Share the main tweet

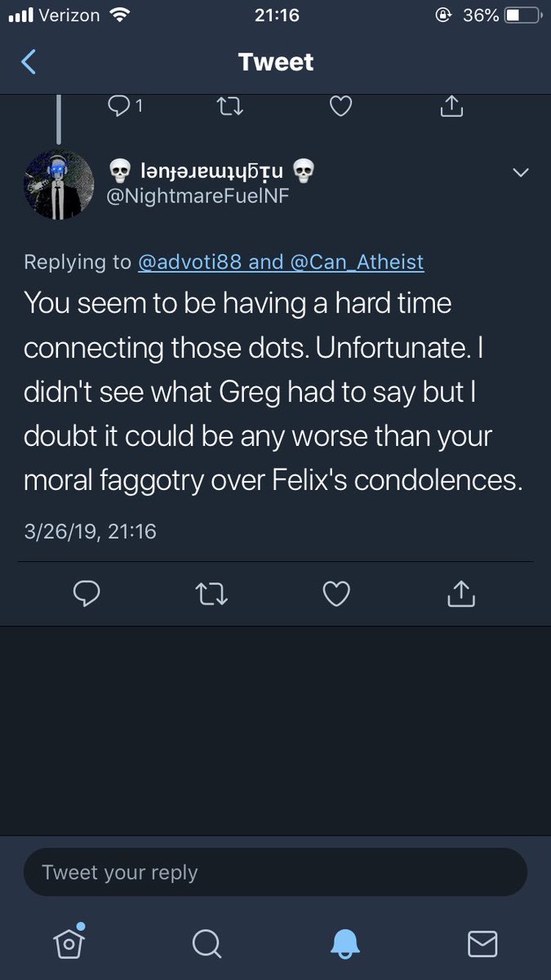461,594
